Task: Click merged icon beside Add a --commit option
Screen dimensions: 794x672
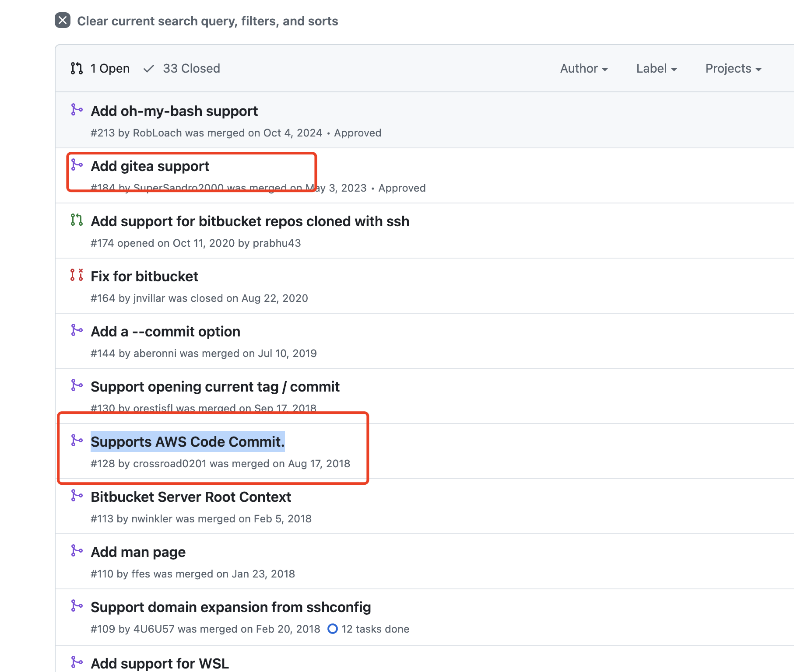Action: (x=77, y=330)
